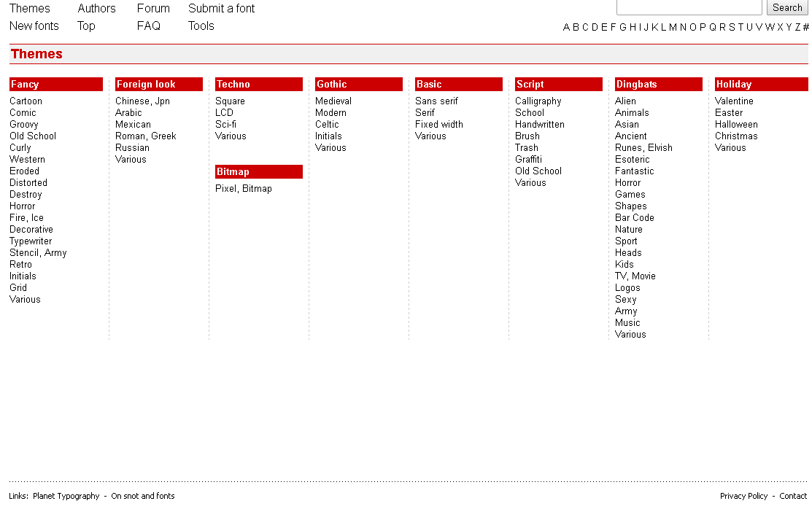Select Handwritten theme
The image size is (812, 509).
540,125
